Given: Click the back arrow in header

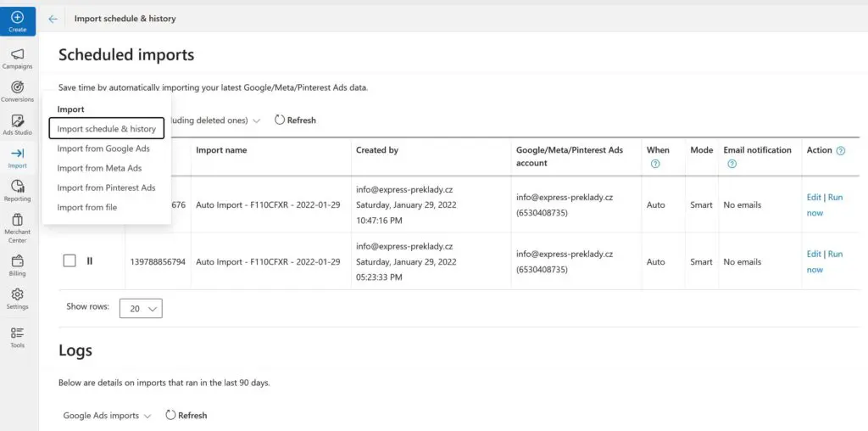Looking at the screenshot, I should pos(53,19).
